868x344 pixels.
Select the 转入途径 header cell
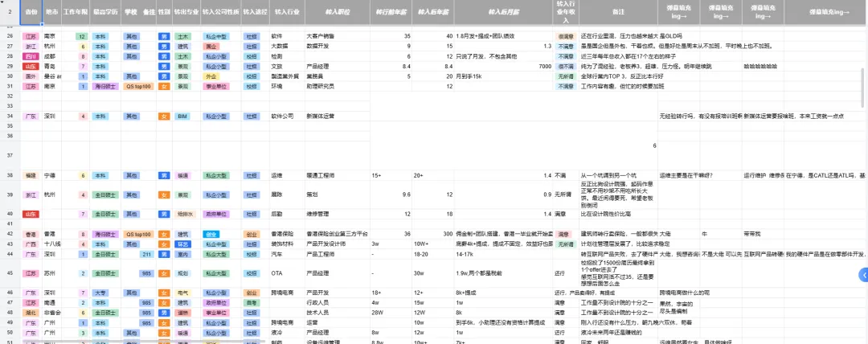256,11
